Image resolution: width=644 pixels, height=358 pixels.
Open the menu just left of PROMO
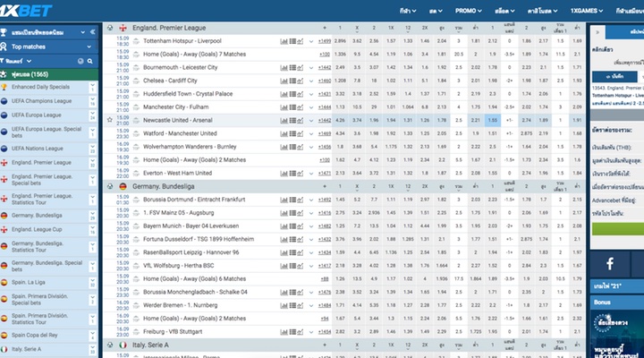[x=436, y=11]
